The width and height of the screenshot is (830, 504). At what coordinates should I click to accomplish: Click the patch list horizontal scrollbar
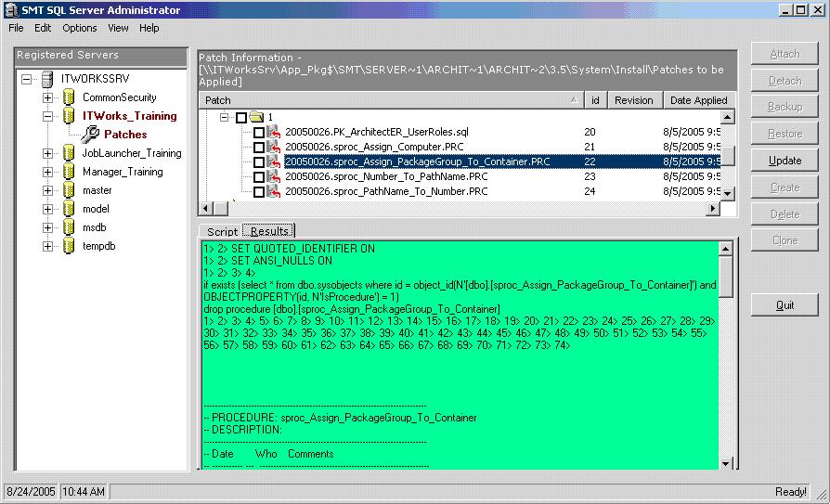click(x=464, y=209)
